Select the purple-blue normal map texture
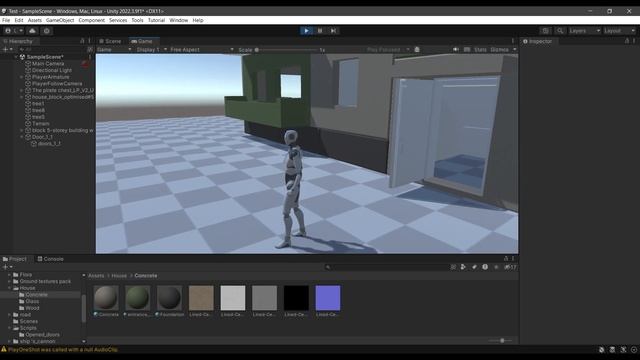640x360 pixels. [328, 298]
